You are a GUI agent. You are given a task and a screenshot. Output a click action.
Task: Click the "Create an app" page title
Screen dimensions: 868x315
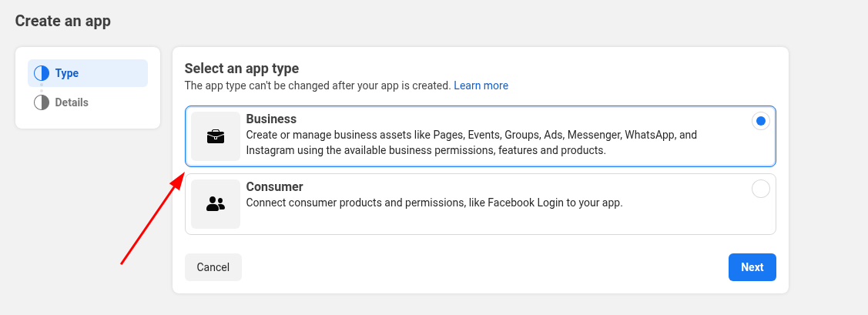(63, 21)
